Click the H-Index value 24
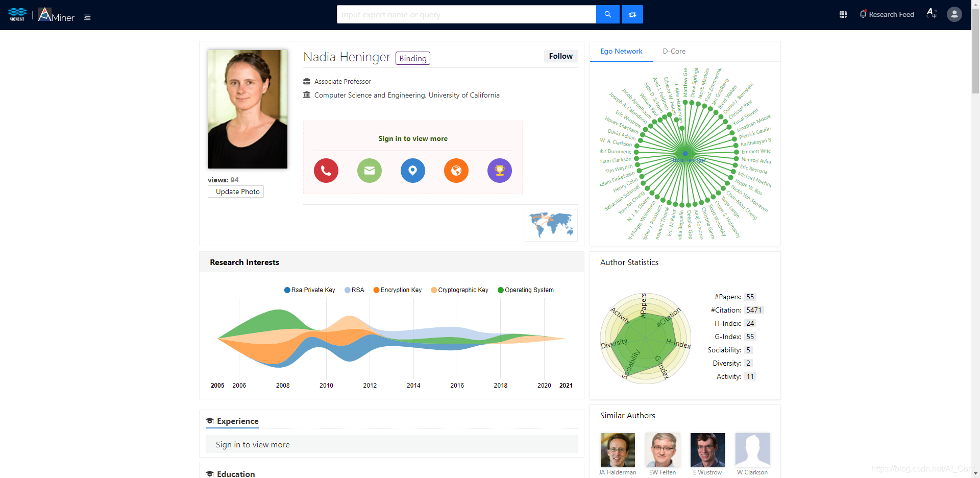The height and width of the screenshot is (478, 980). (x=750, y=323)
